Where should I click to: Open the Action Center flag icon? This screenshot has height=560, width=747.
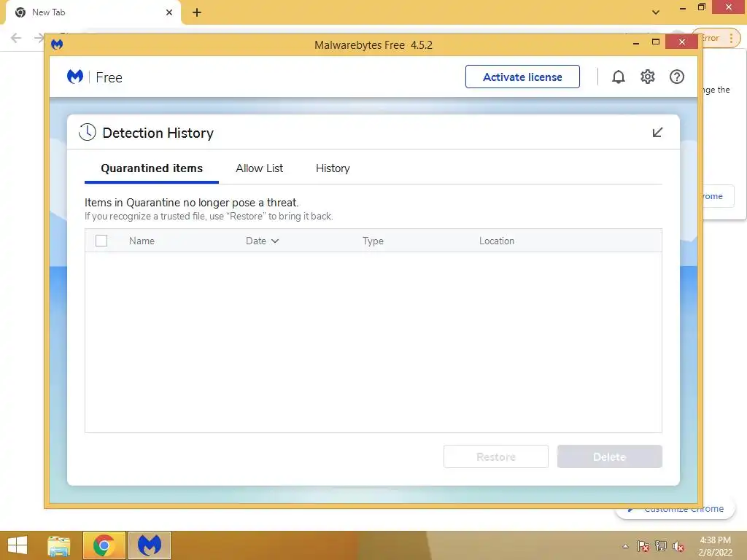(x=643, y=545)
